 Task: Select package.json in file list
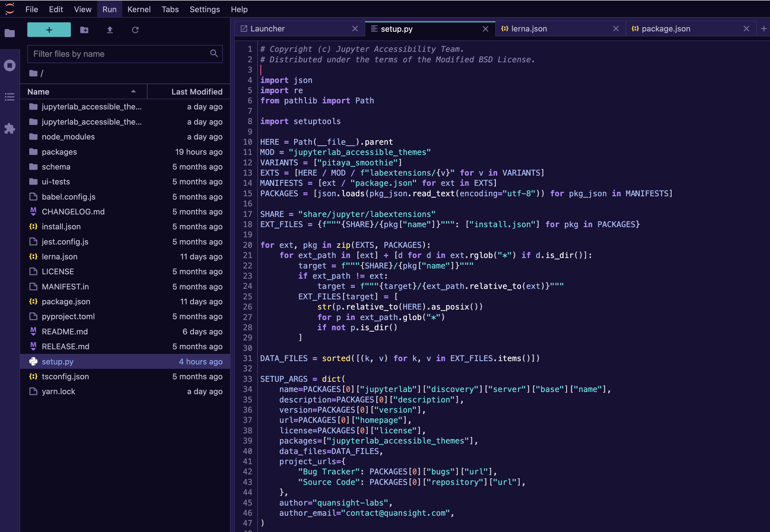(125, 302)
